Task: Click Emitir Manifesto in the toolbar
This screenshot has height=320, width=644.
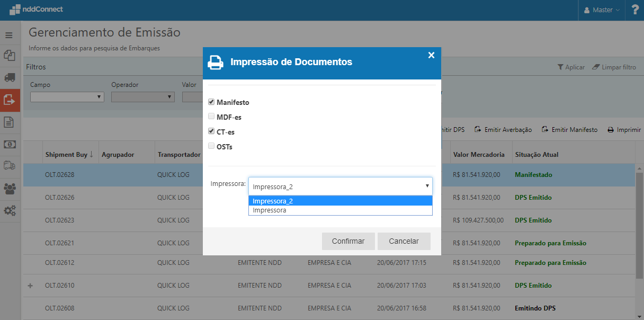Action: 574,129
